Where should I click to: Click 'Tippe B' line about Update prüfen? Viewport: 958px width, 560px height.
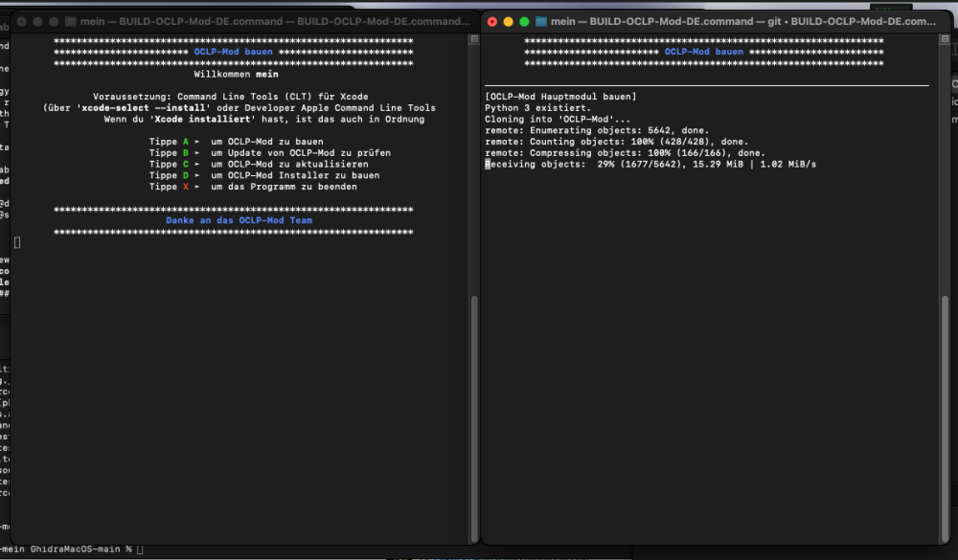click(269, 152)
